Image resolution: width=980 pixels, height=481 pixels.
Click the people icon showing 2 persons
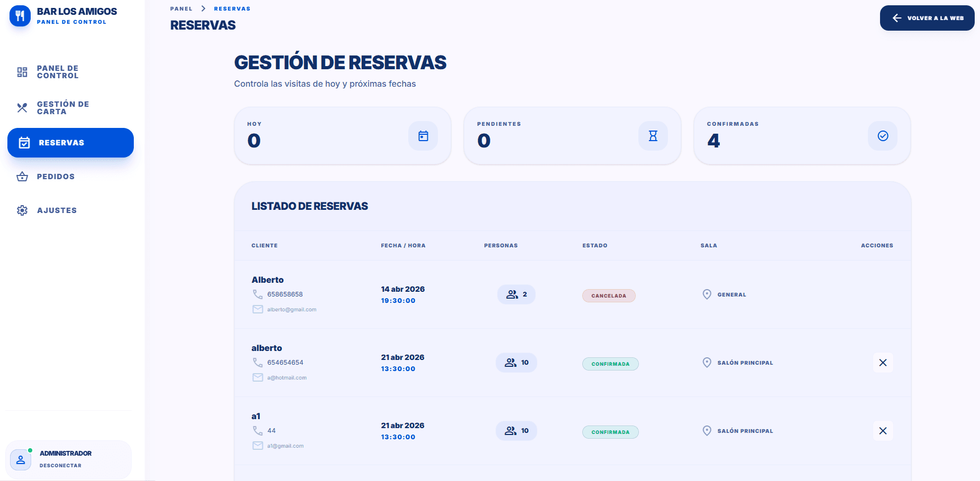[x=512, y=294]
